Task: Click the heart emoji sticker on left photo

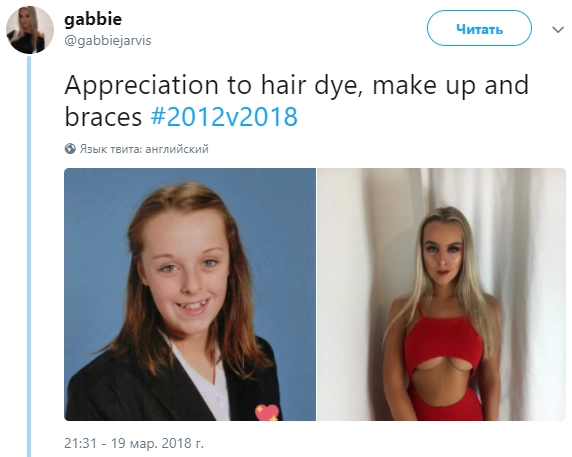Action: pos(267,412)
